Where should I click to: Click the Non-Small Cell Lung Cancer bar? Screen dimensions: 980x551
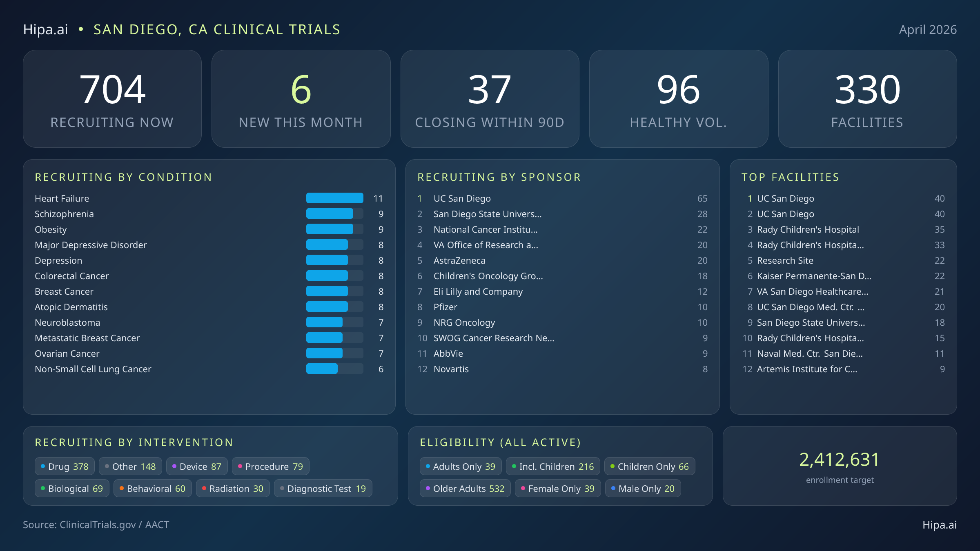click(335, 369)
